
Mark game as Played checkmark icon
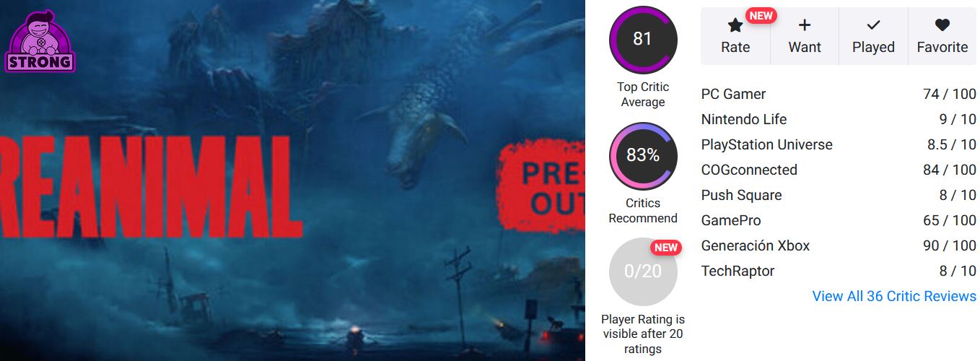click(x=873, y=26)
